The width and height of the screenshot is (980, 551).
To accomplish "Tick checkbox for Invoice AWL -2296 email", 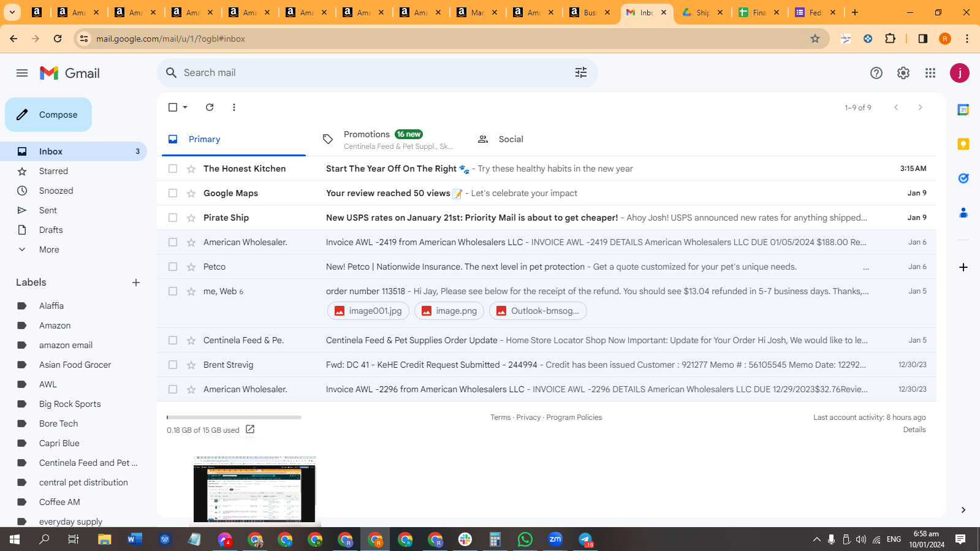I will pyautogui.click(x=173, y=389).
